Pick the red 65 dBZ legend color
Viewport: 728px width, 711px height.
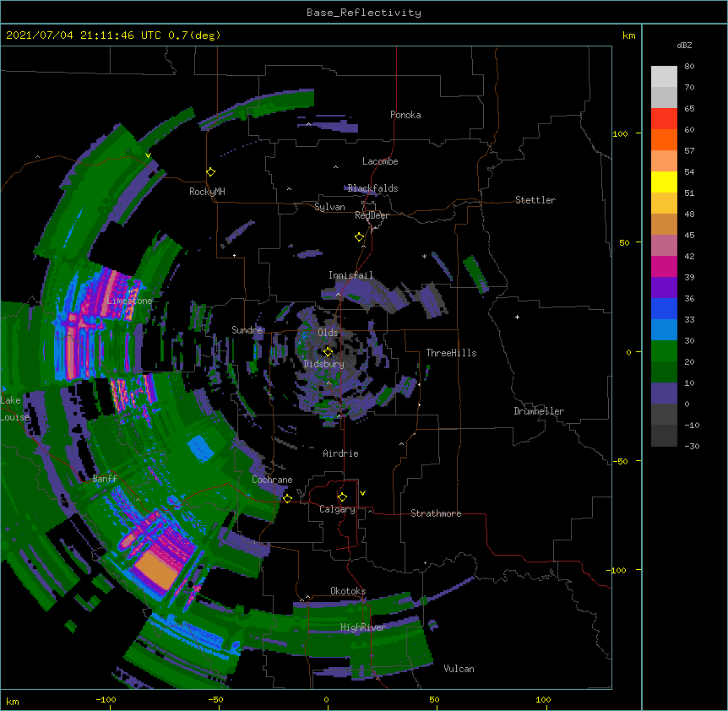(x=664, y=119)
